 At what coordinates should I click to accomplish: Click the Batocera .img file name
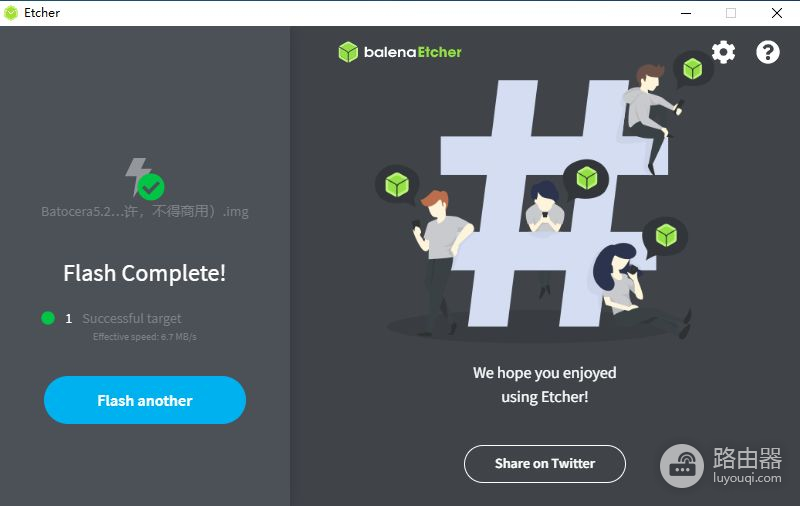(145, 211)
